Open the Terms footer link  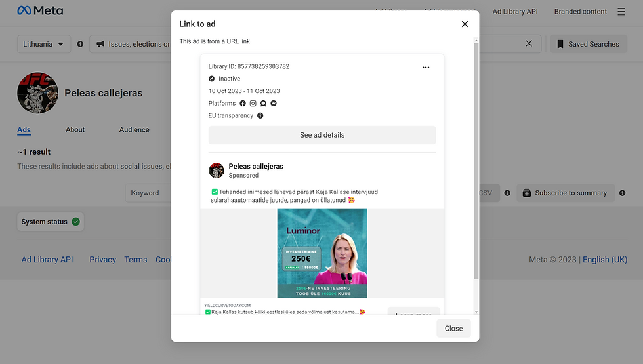(x=136, y=260)
